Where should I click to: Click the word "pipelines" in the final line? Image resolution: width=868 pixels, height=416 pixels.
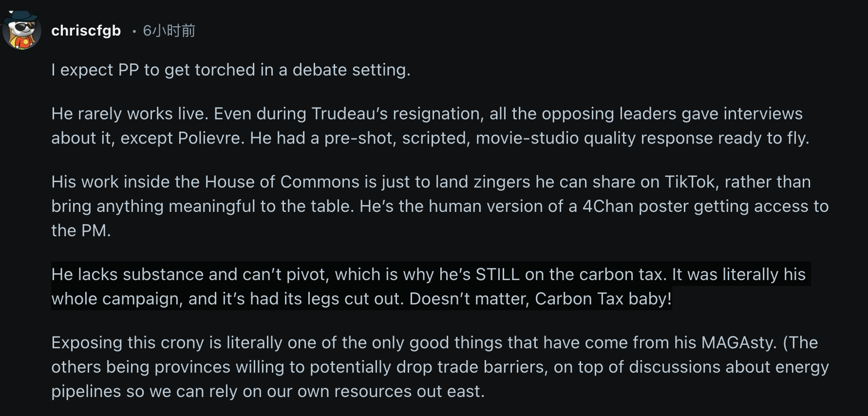[86, 392]
